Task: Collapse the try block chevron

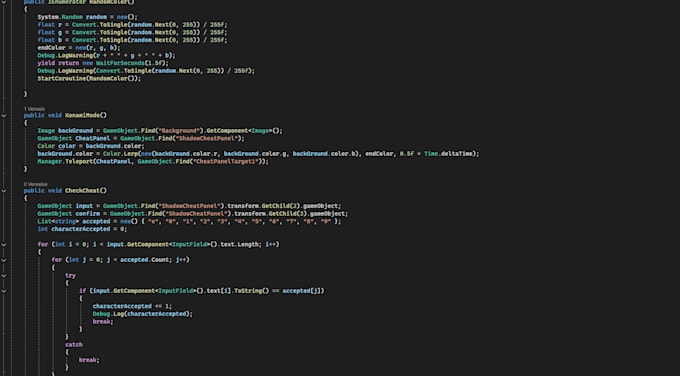Action: (x=4, y=275)
